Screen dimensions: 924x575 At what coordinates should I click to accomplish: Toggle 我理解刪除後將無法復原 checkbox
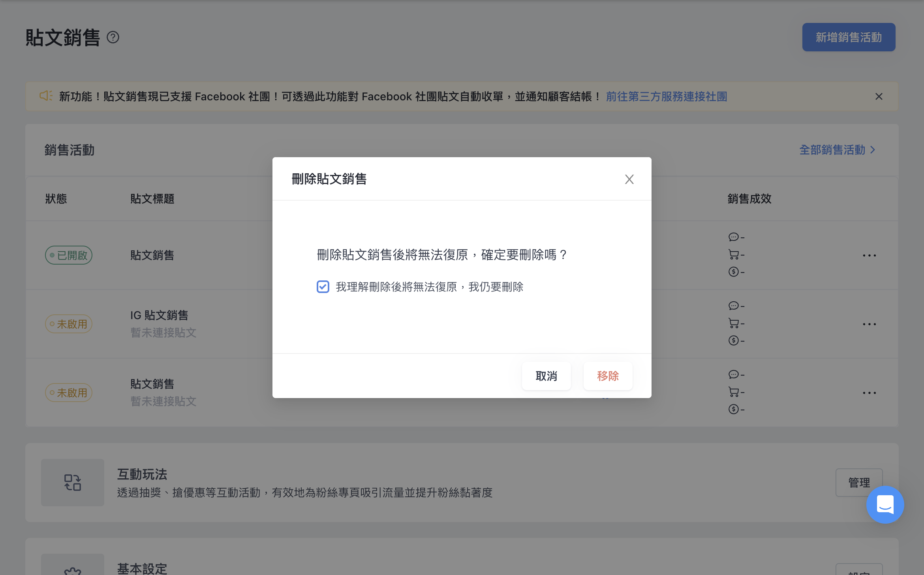(323, 287)
